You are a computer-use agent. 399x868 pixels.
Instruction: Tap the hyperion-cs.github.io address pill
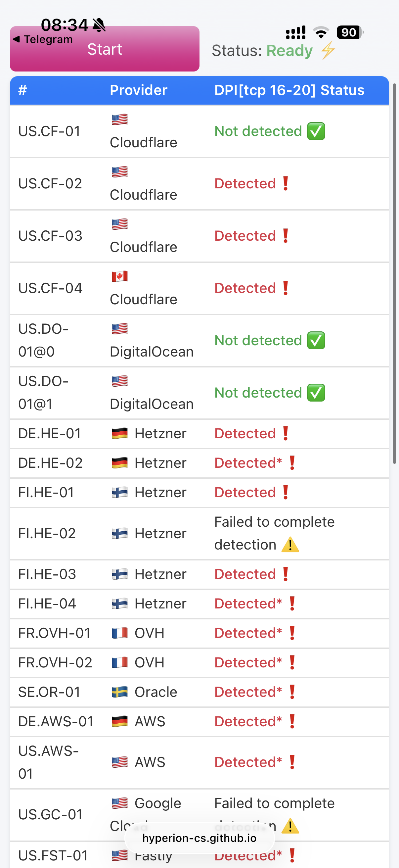pos(199,838)
